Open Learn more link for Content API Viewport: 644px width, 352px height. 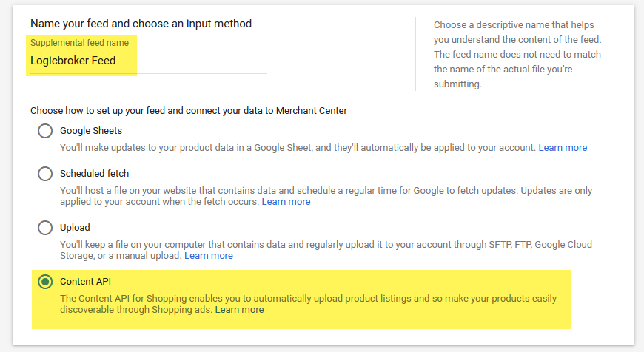tap(239, 310)
